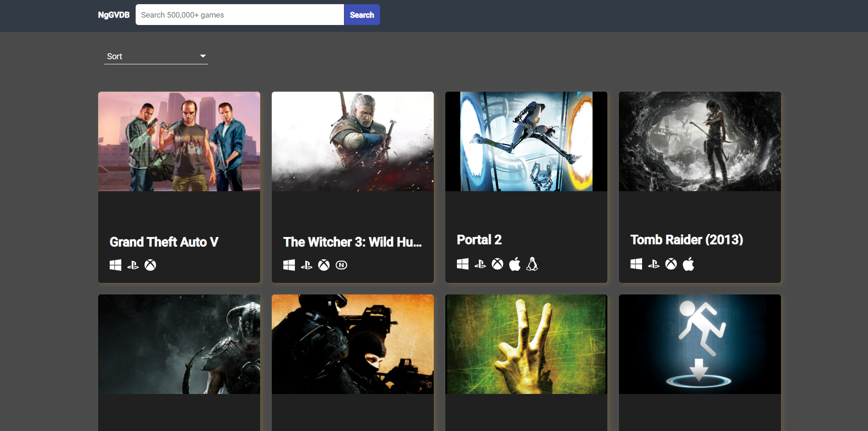Viewport: 868px width, 431px height.
Task: Click inside the game search field
Action: (x=239, y=14)
